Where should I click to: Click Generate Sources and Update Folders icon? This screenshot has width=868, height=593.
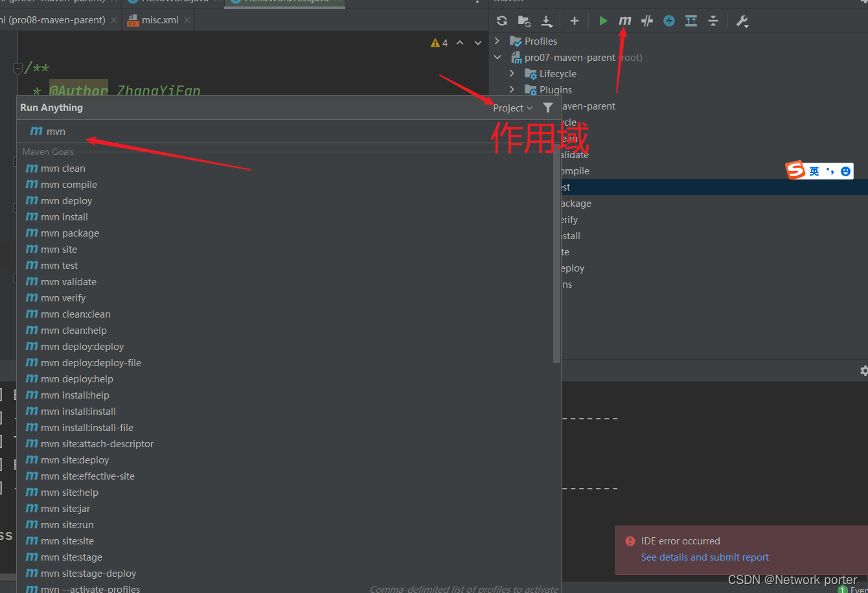point(524,21)
